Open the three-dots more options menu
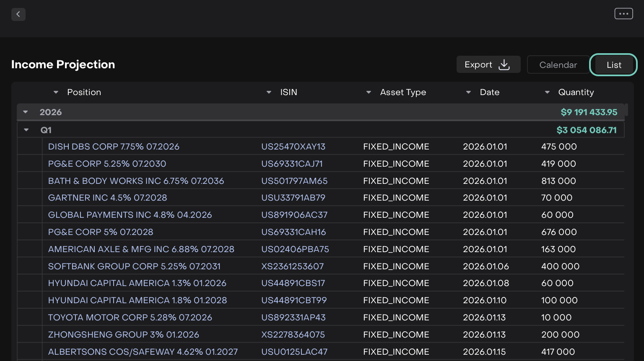 tap(623, 14)
